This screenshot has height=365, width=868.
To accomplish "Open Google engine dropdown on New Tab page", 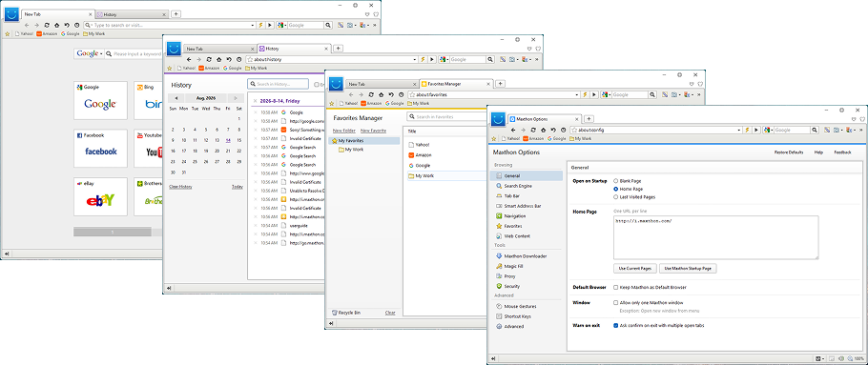I will 102,53.
